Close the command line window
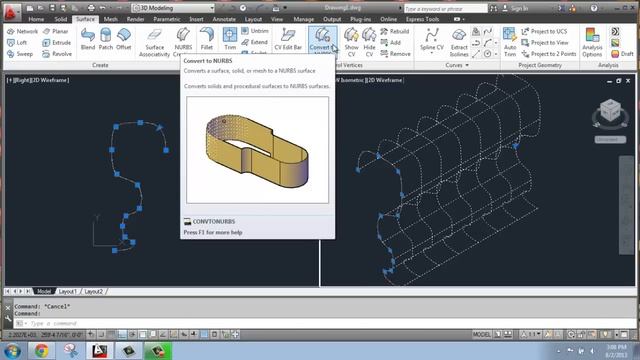Viewport: 640px width, 360px height. 8,308
